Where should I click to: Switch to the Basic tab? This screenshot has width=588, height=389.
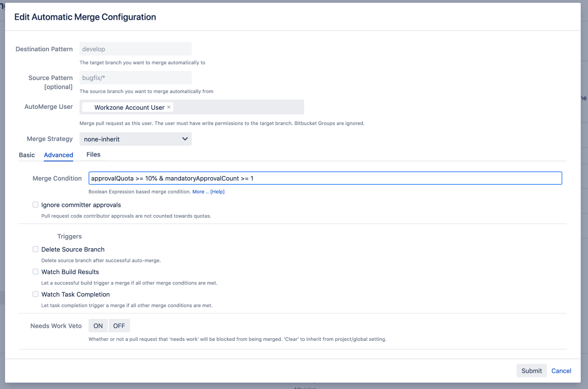click(x=27, y=155)
